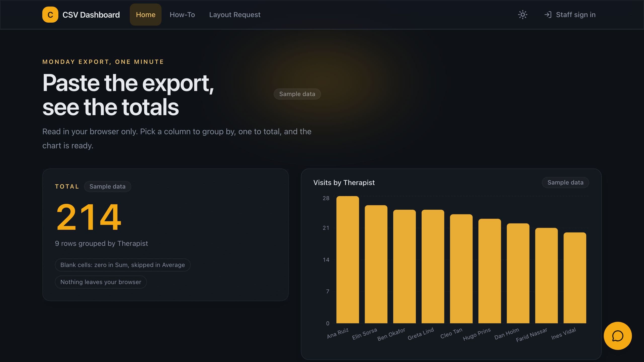
Task: Click the Visits by Therapist chart title
Action: (344, 183)
